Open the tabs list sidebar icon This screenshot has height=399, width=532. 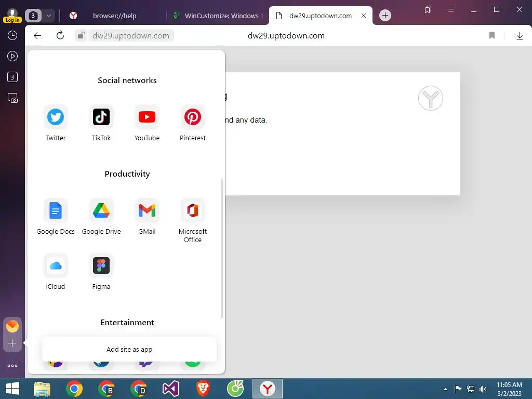(x=12, y=77)
